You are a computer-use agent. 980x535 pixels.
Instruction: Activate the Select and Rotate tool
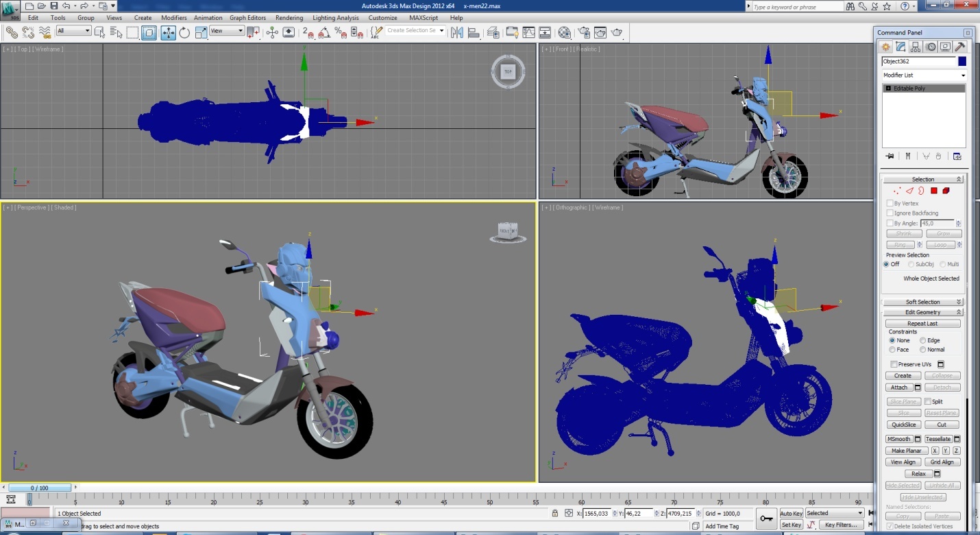click(184, 32)
